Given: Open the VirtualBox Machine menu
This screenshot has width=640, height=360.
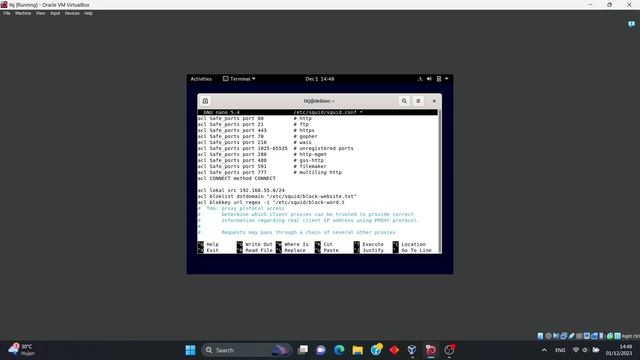Looking at the screenshot, I should click(23, 13).
